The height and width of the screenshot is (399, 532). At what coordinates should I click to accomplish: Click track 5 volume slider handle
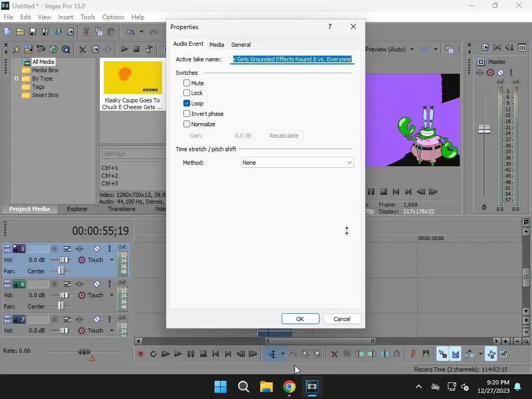point(64,260)
